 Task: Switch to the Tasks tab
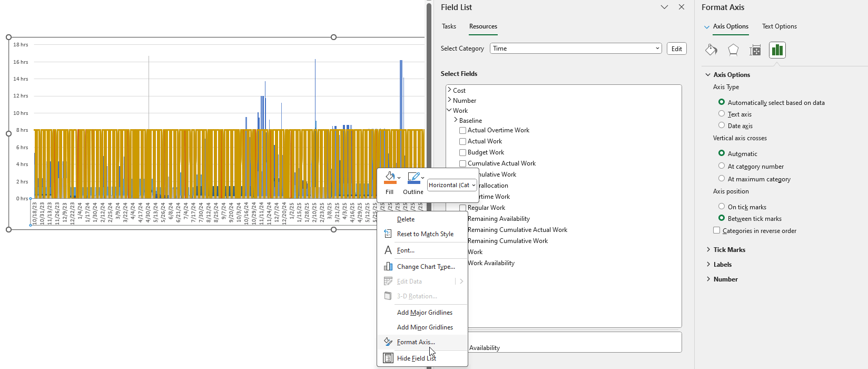(449, 26)
